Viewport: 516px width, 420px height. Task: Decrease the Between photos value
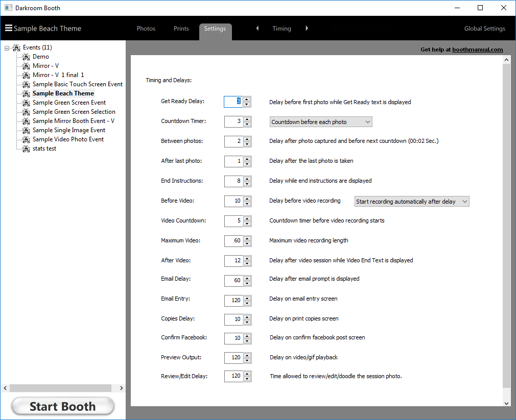(247, 144)
